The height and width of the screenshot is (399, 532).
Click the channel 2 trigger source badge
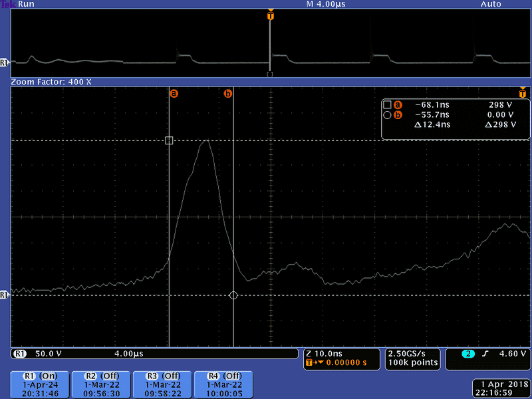(469, 354)
